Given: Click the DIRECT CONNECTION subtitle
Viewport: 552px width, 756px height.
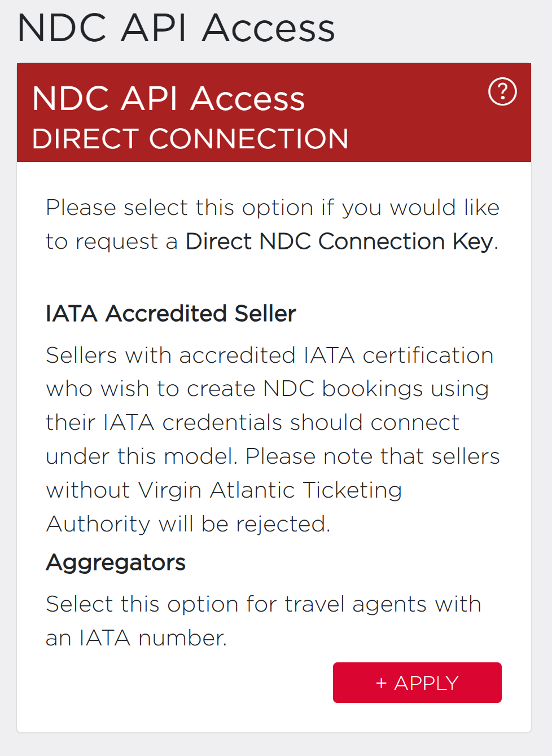Looking at the screenshot, I should (190, 139).
